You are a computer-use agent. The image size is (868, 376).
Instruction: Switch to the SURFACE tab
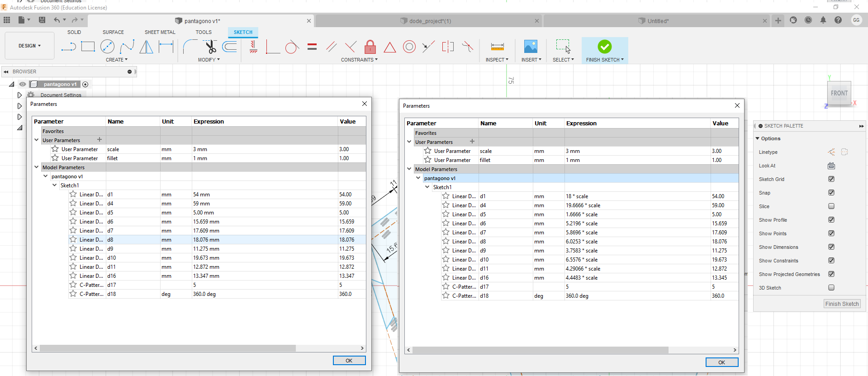coord(113,32)
